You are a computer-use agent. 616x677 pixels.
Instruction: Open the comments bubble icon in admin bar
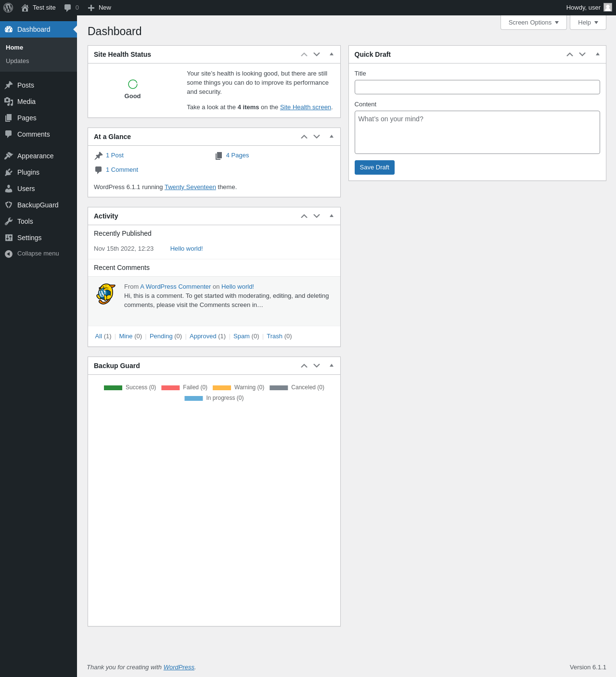pos(67,8)
